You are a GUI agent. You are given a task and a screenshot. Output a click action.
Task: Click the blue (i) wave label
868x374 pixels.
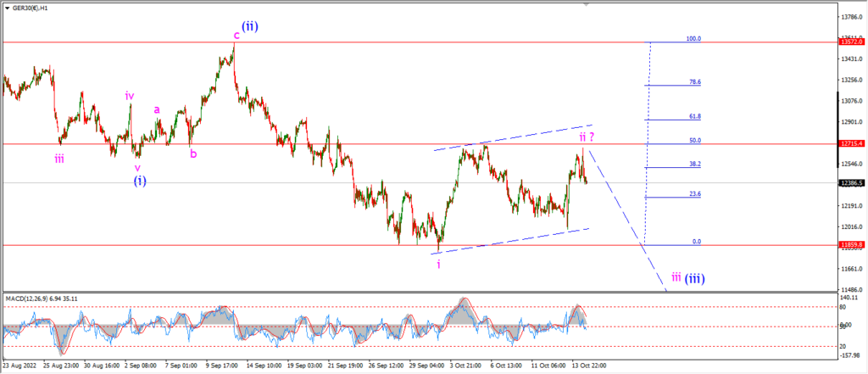click(140, 181)
